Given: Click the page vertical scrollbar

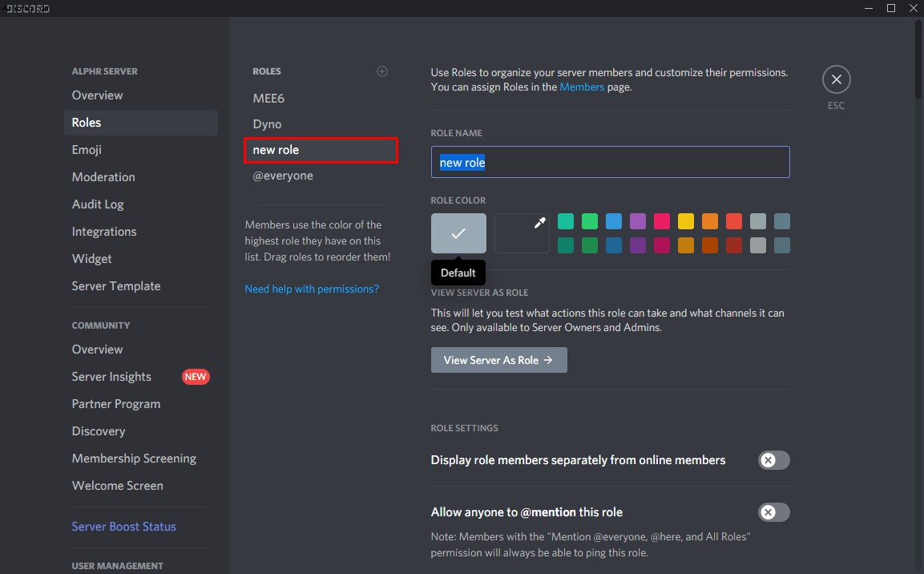Looking at the screenshot, I should coord(918,59).
